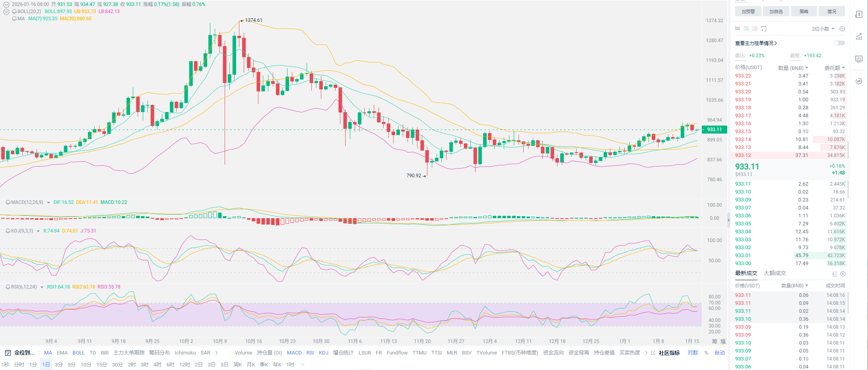The height and width of the screenshot is (370, 868).
Task: Expand the KDJ(9,3,3) settings dropdown arrow
Action: [38, 231]
